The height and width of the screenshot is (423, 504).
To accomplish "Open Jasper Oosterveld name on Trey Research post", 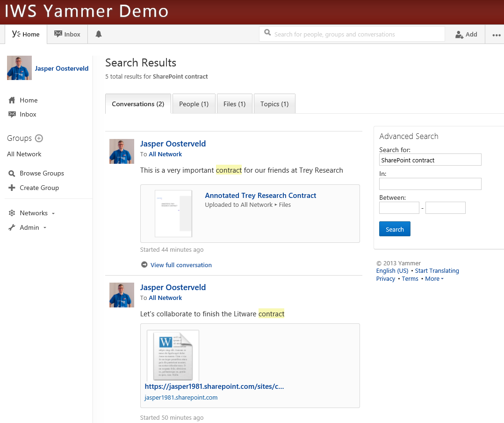I will [x=173, y=144].
